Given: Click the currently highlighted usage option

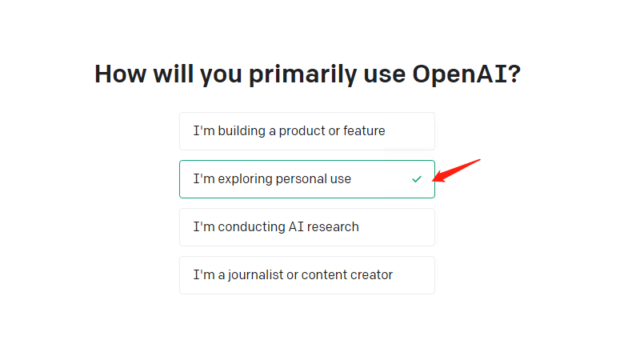Looking at the screenshot, I should (306, 179).
